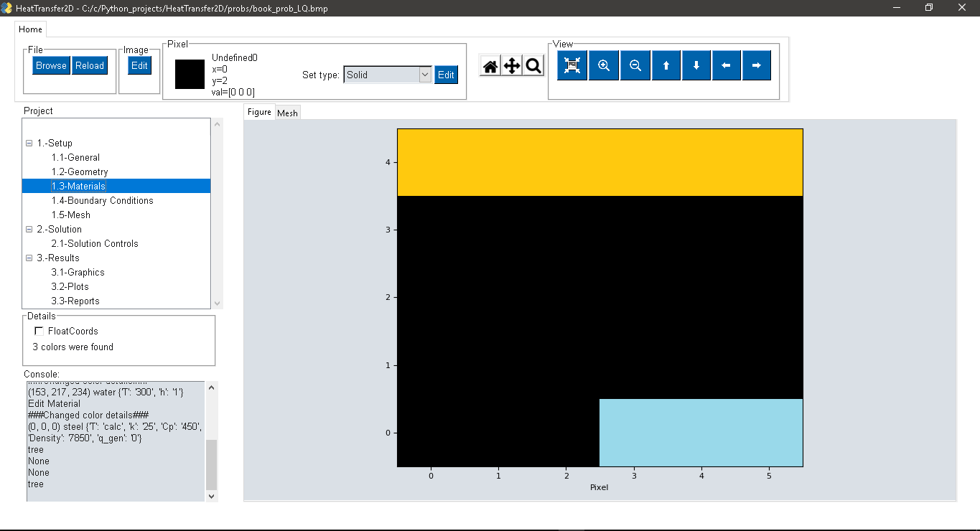The width and height of the screenshot is (980, 531).
Task: Select the light blue region in the figure
Action: 701,433
